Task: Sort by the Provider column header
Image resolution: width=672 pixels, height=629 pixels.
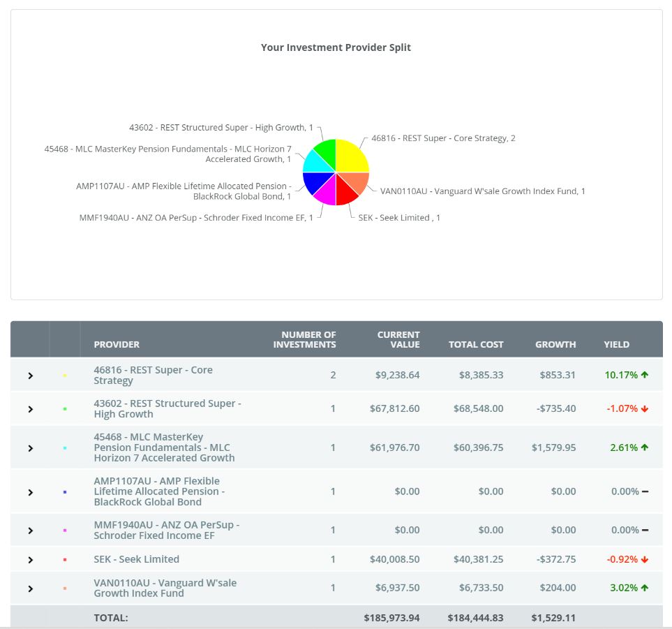Action: (117, 344)
